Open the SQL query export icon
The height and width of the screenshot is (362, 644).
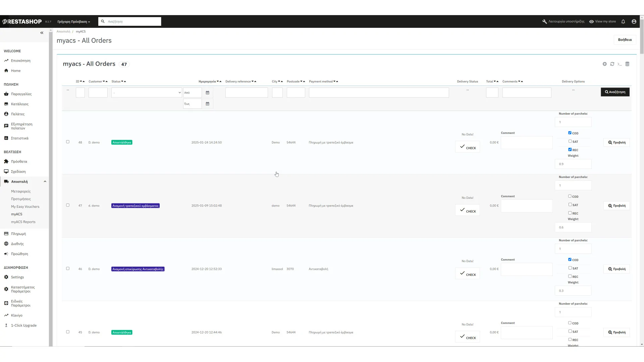click(x=620, y=64)
